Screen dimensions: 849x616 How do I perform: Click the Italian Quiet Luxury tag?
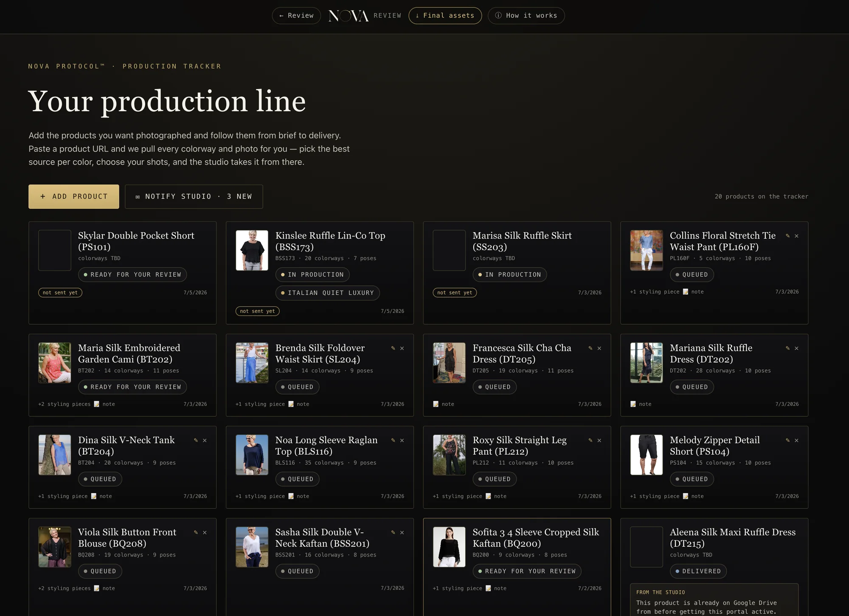click(x=328, y=293)
